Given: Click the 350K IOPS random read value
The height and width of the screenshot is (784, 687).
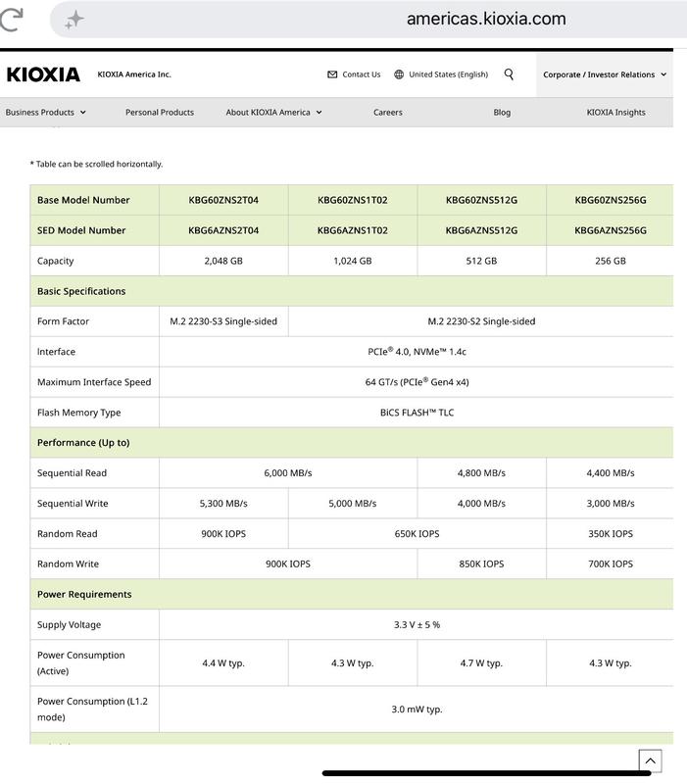Looking at the screenshot, I should 610,534.
